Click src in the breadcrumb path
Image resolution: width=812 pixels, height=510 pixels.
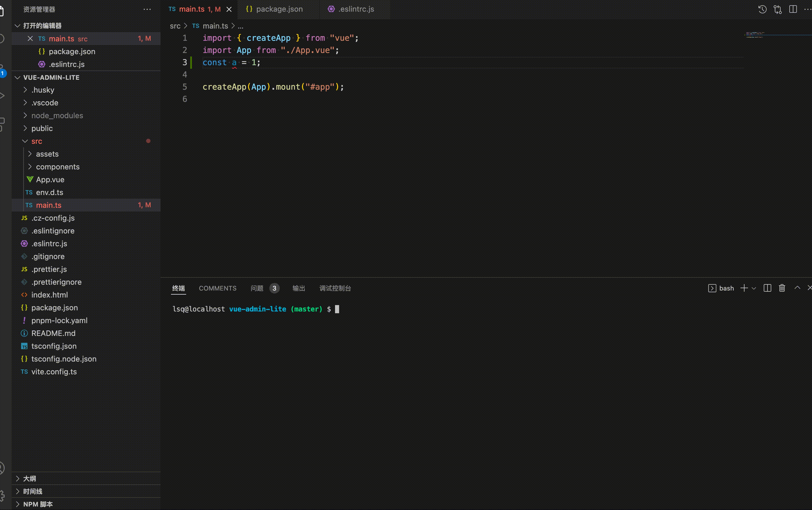pos(175,26)
